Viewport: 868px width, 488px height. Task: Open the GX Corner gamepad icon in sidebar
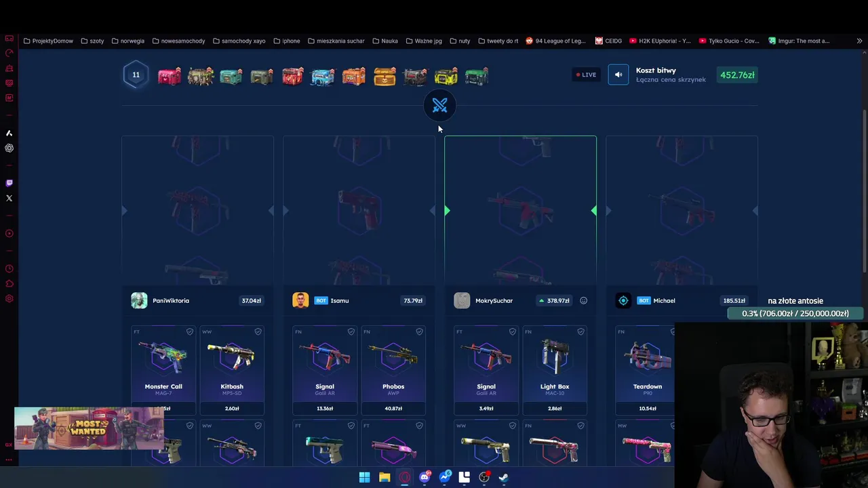tap(9, 38)
